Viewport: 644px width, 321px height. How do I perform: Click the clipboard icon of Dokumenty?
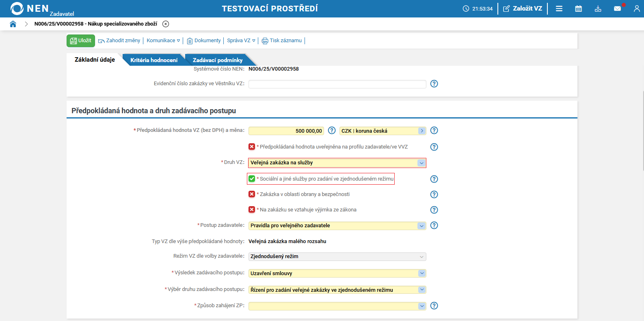(190, 41)
